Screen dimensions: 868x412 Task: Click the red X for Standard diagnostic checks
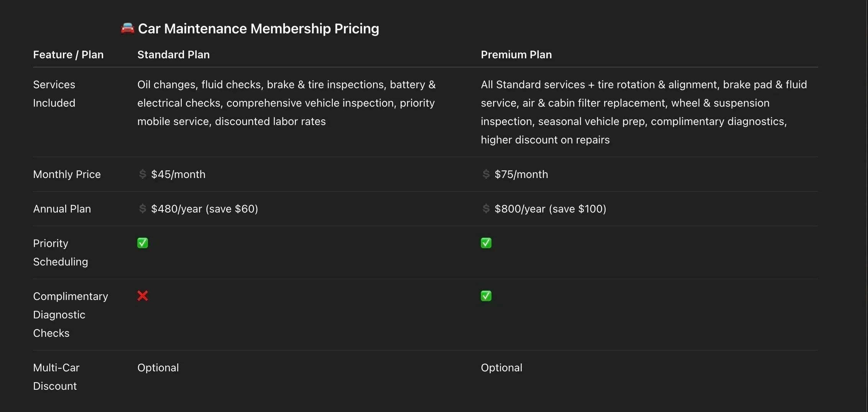(x=143, y=296)
